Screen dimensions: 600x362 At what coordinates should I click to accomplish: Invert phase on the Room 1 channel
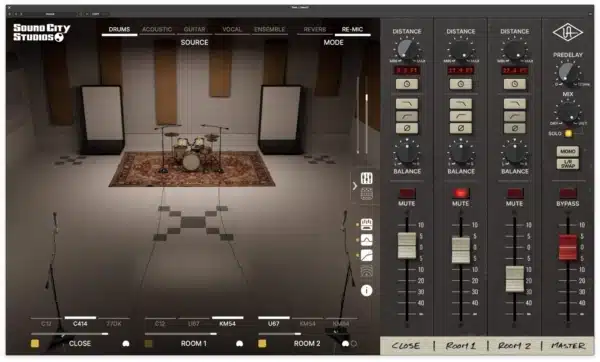[461, 128]
